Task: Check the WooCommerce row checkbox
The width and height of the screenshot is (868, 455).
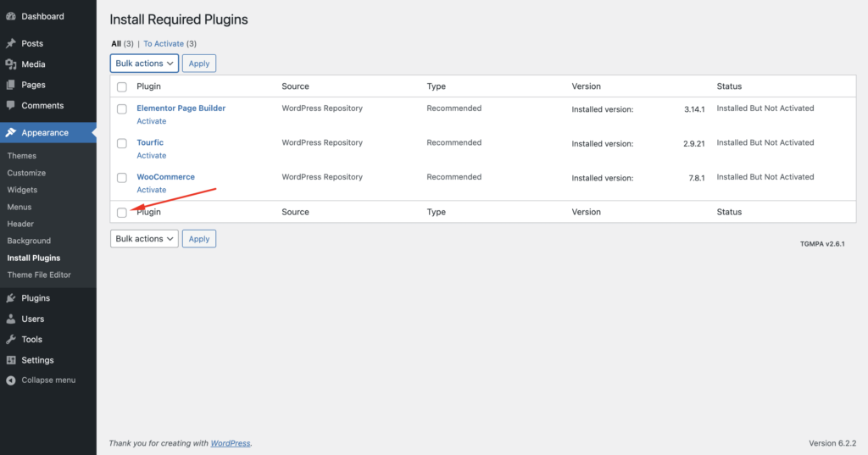Action: 122,178
